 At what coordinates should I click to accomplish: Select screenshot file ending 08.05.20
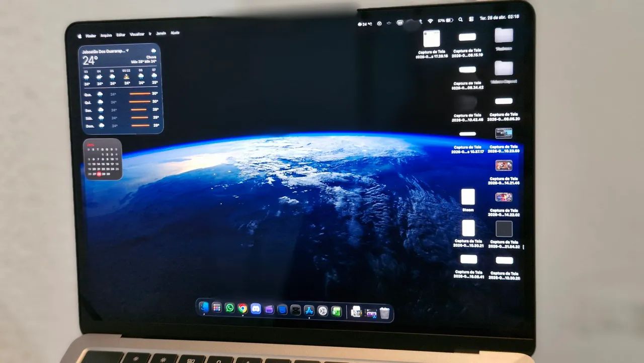[x=504, y=109]
